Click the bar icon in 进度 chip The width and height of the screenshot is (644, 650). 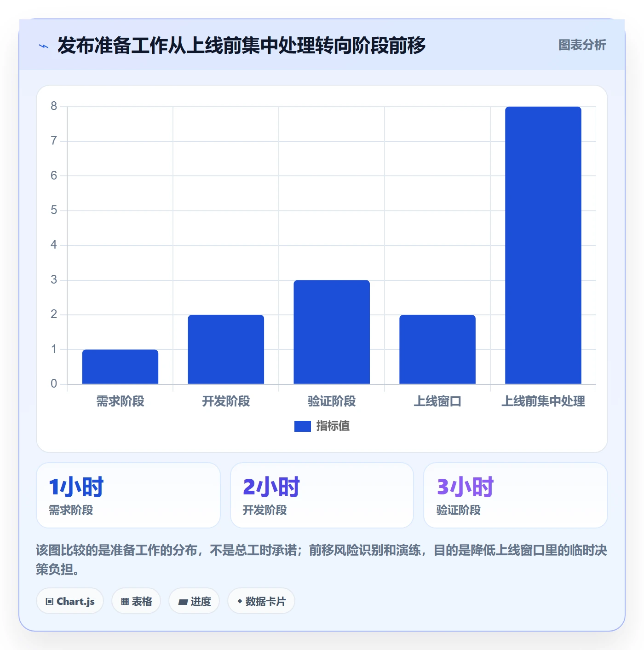click(x=183, y=602)
